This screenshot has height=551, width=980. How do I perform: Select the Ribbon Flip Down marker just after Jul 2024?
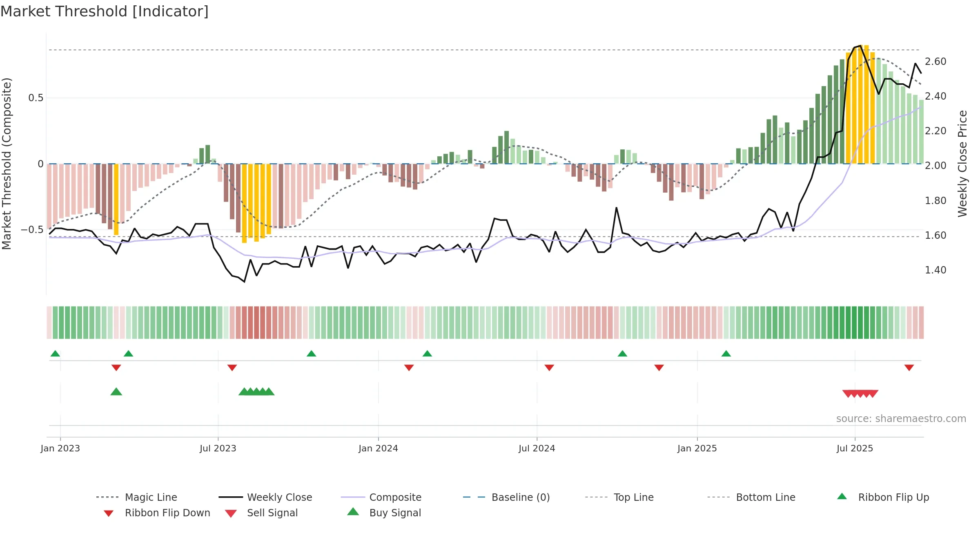[549, 368]
